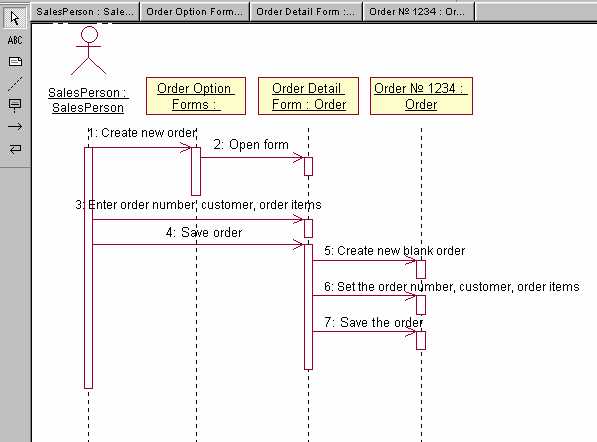This screenshot has width=597, height=442.
Task: Select the tall Save order activation bar
Action: 308,307
